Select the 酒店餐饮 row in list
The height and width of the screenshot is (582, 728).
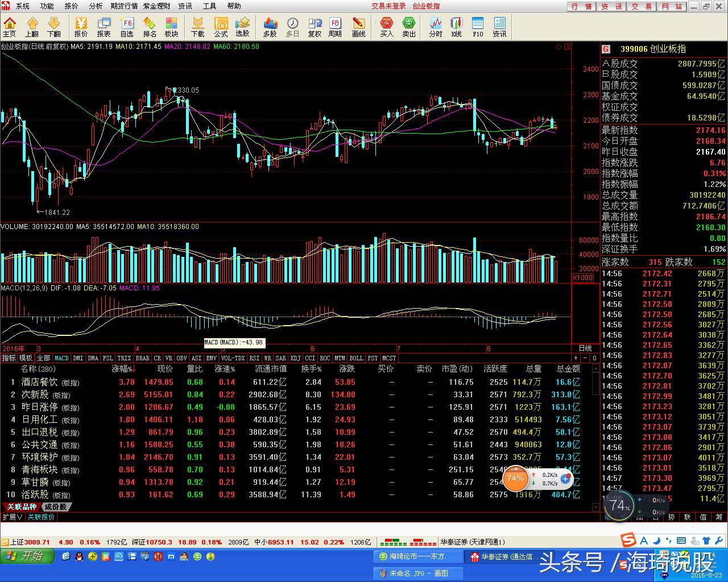click(x=39, y=383)
